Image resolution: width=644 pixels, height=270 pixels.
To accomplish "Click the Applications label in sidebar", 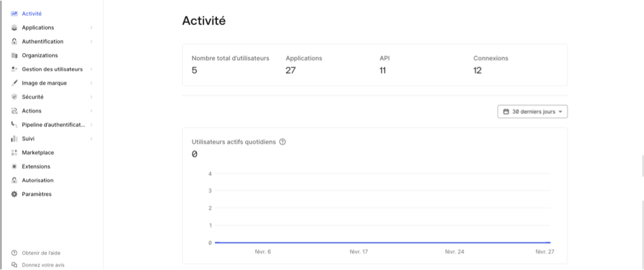I will [x=38, y=28].
